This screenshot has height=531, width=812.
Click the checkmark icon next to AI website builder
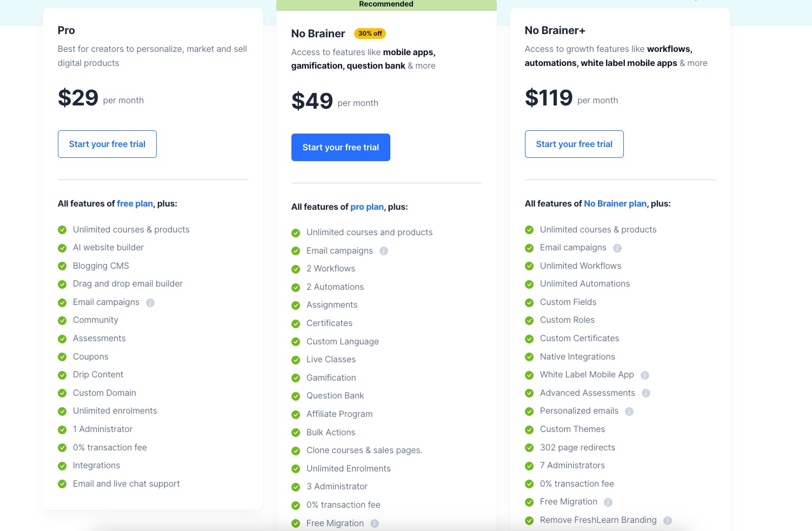point(63,248)
